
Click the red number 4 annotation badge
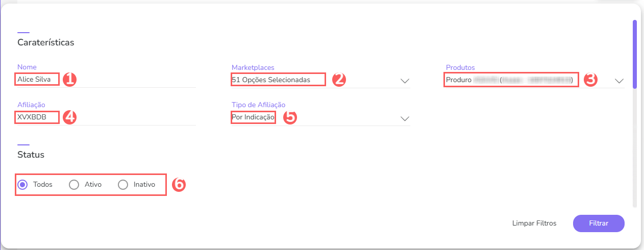coord(70,117)
